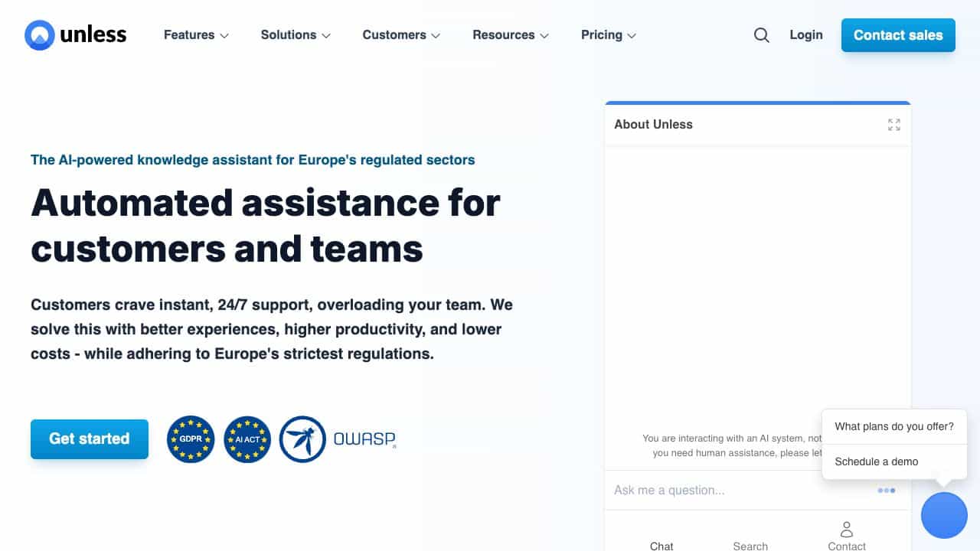This screenshot has width=980, height=551.
Task: Click the tagline about Europe's regulated sectors
Action: tap(253, 160)
